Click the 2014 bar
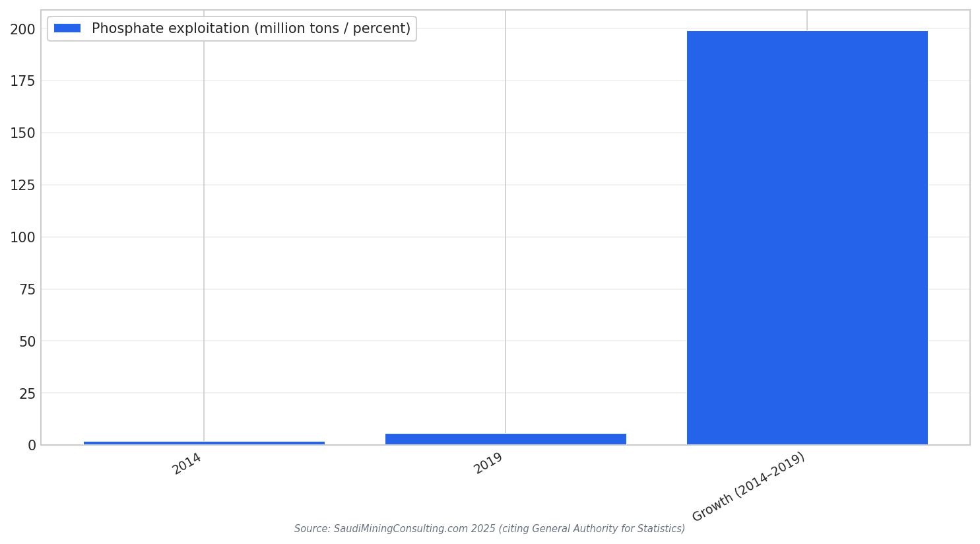 tap(204, 443)
